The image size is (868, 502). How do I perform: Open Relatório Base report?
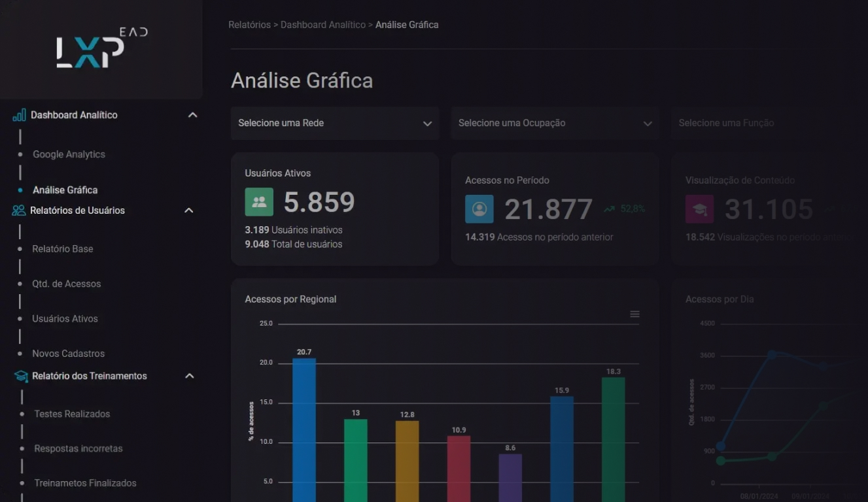pos(63,249)
